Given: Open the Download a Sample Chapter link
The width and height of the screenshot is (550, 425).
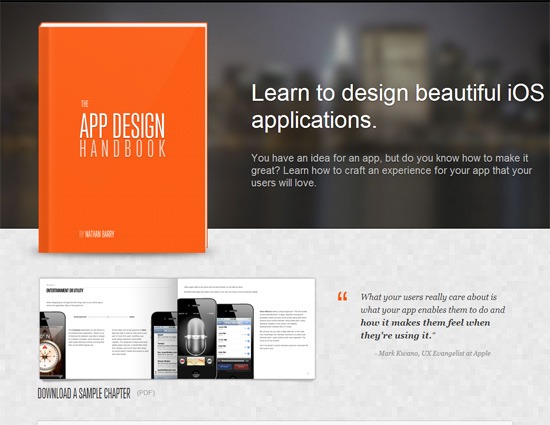Looking at the screenshot, I should coord(84,393).
